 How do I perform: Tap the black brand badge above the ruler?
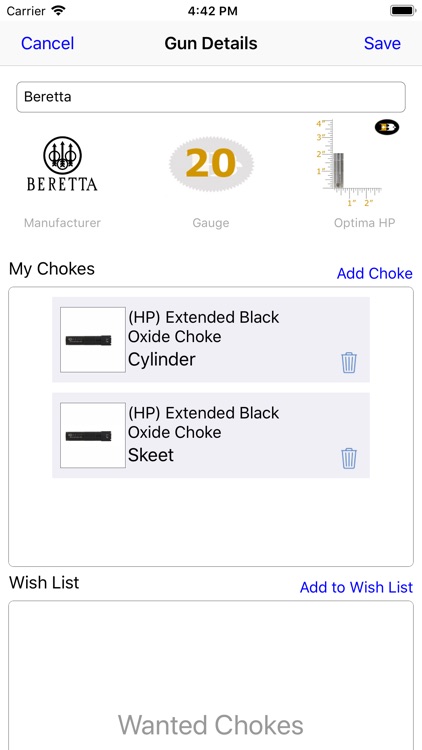click(387, 127)
